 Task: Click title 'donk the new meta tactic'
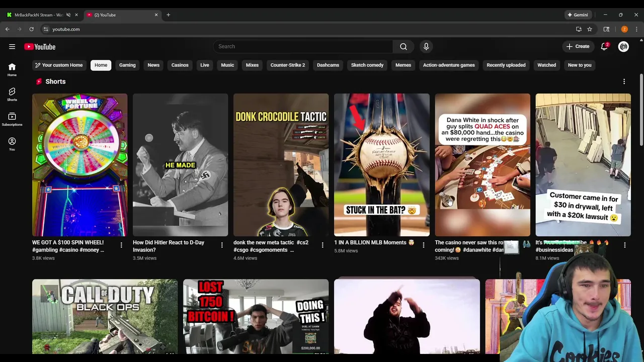pos(264,242)
